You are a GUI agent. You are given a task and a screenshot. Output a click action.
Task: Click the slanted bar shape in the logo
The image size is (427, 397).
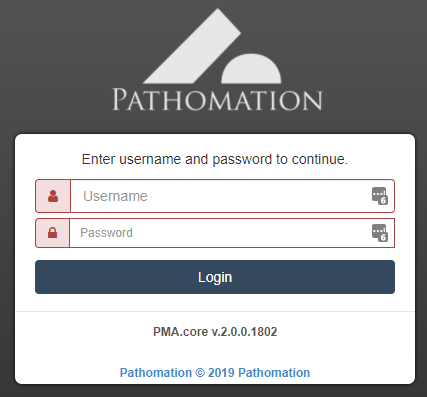pos(192,46)
